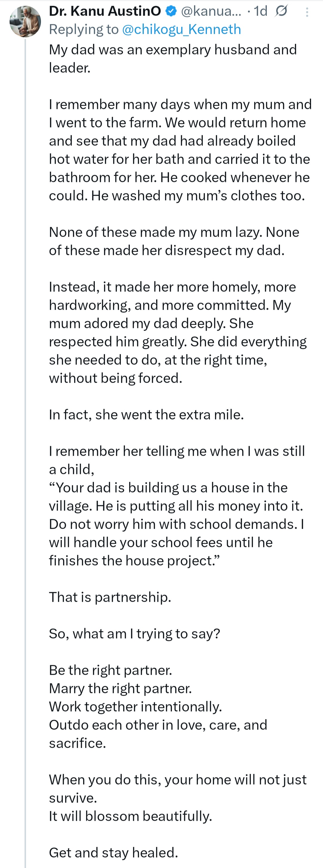Image resolution: width=323 pixels, height=868 pixels.
Task: Tap the "Be the right partner." line
Action: [110, 670]
